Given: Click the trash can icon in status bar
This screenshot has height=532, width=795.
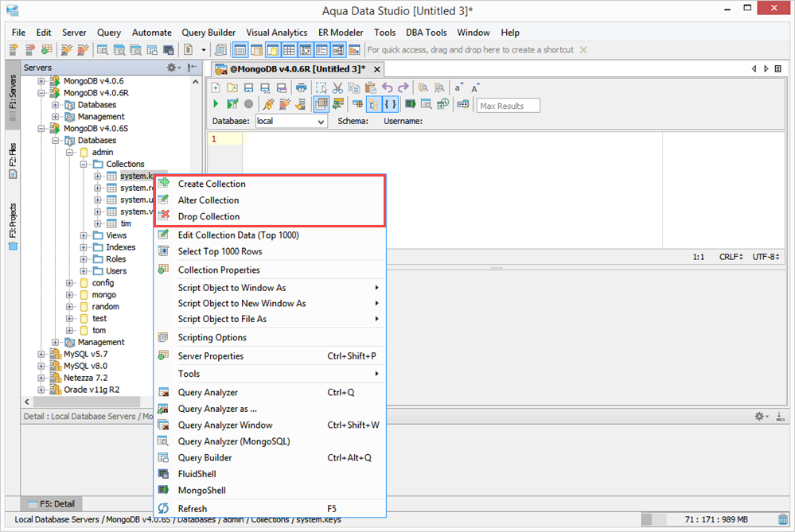Looking at the screenshot, I should click(783, 519).
